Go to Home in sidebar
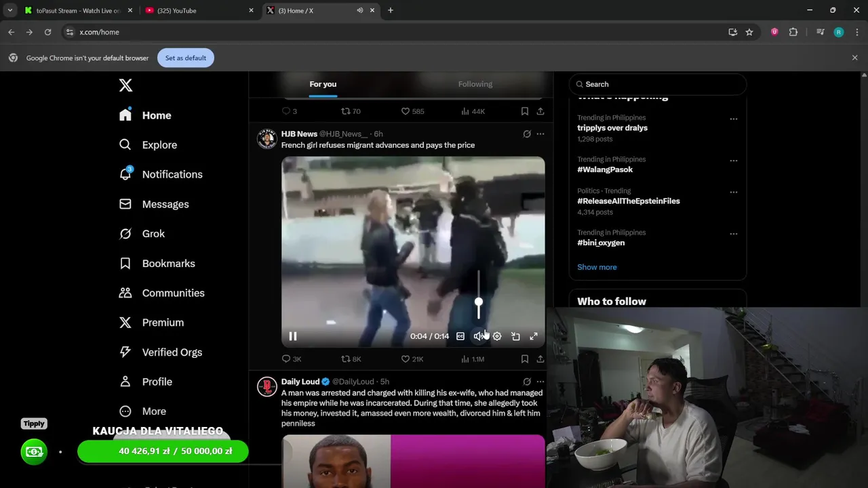868x488 pixels. [146, 115]
